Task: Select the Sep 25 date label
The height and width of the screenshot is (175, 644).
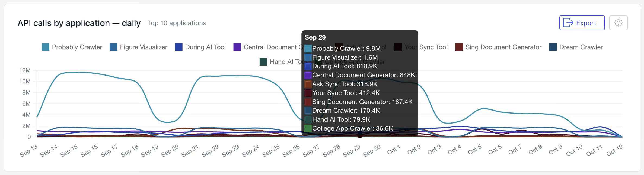Action: pyautogui.click(x=271, y=151)
